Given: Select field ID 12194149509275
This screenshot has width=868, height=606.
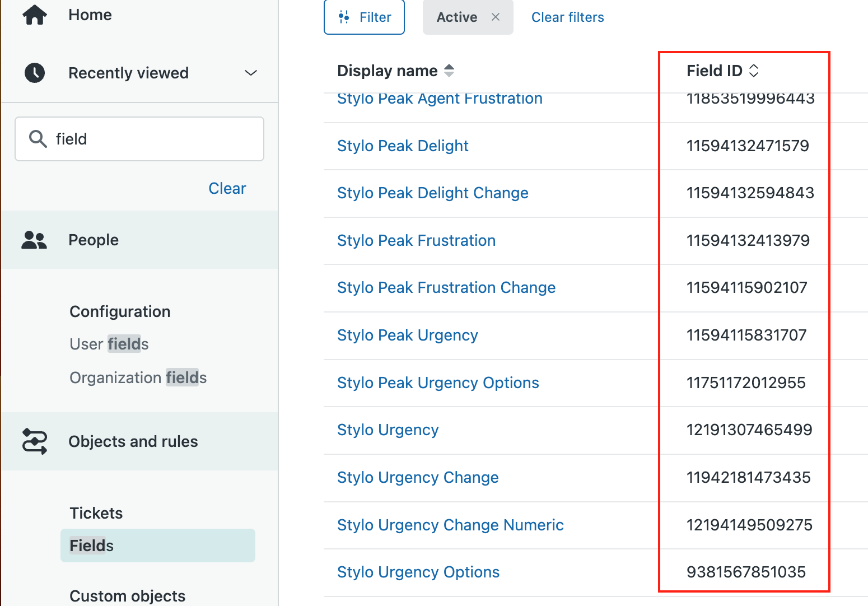Looking at the screenshot, I should point(749,525).
